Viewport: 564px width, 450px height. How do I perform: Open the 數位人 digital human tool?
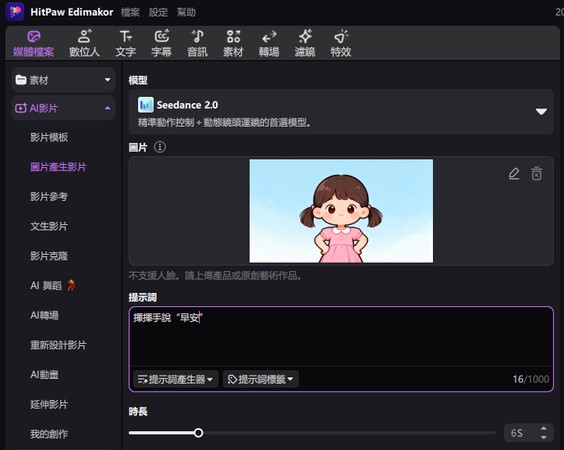(84, 44)
